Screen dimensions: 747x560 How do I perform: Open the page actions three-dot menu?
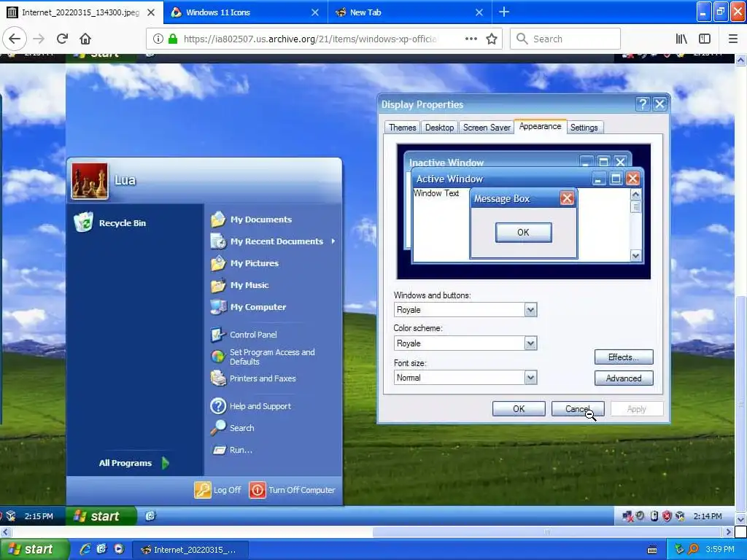471,39
